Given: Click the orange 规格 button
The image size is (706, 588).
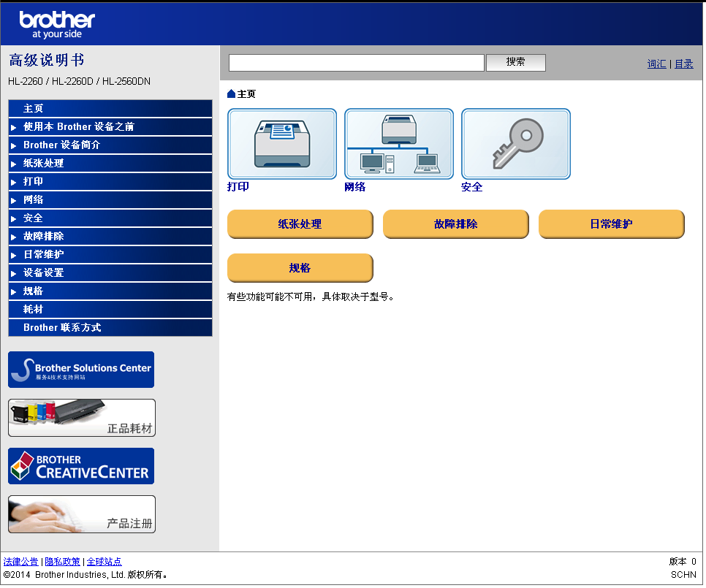Looking at the screenshot, I should [300, 268].
